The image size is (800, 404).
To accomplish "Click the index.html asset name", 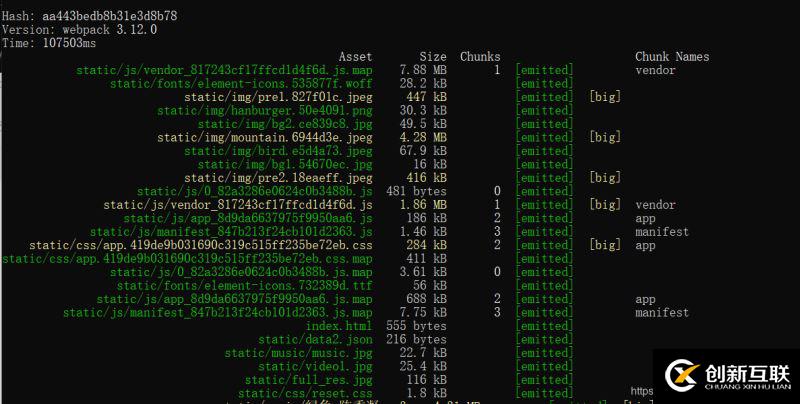I will pos(339,326).
